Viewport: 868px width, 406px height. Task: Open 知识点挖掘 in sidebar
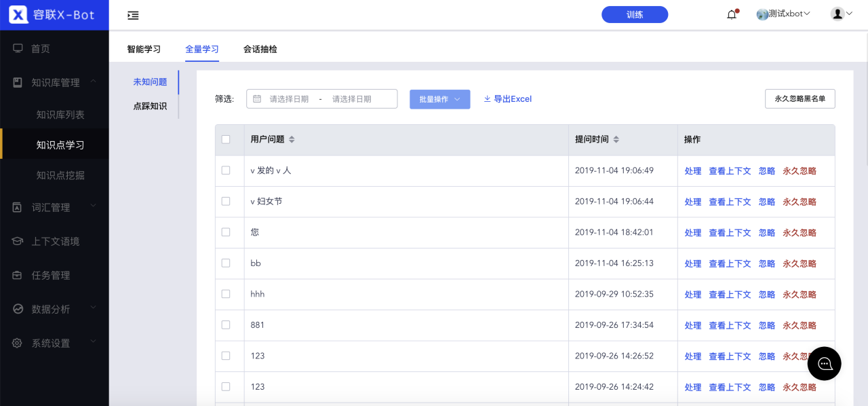[60, 175]
